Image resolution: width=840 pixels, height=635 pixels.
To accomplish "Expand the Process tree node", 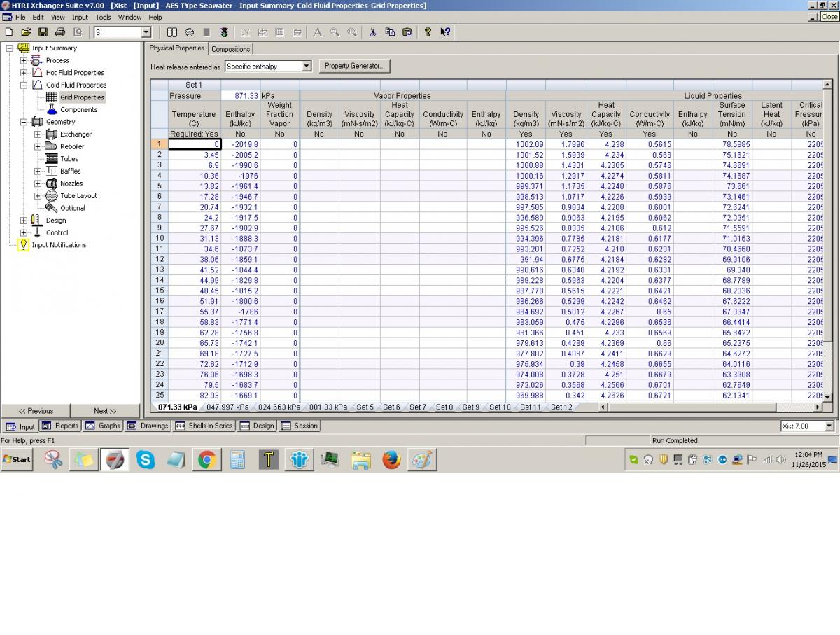I will (x=24, y=60).
